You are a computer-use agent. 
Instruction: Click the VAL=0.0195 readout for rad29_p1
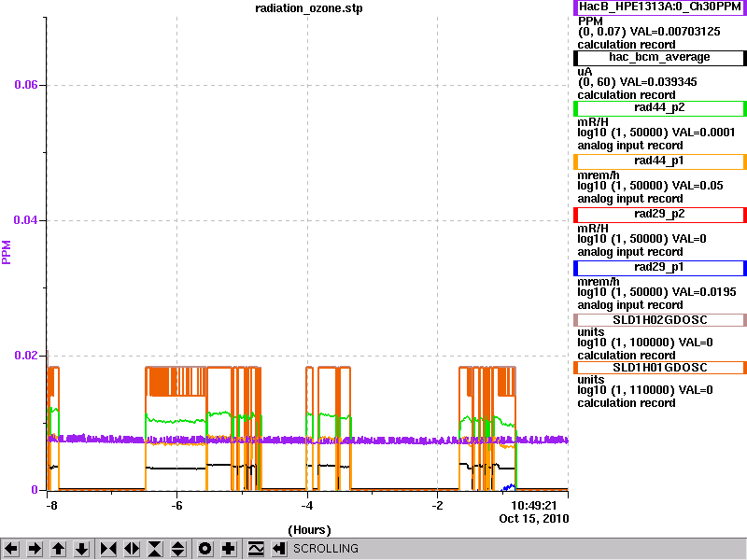(x=704, y=292)
